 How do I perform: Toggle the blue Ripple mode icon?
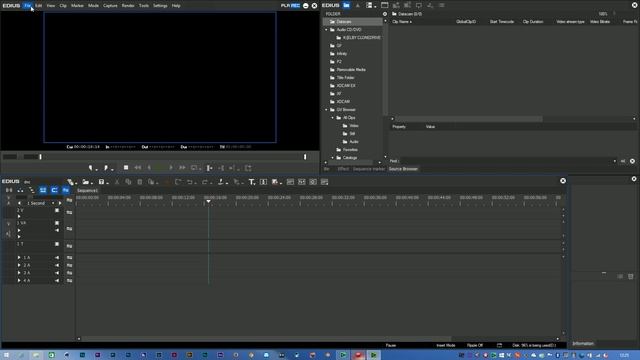pyautogui.click(x=43, y=190)
